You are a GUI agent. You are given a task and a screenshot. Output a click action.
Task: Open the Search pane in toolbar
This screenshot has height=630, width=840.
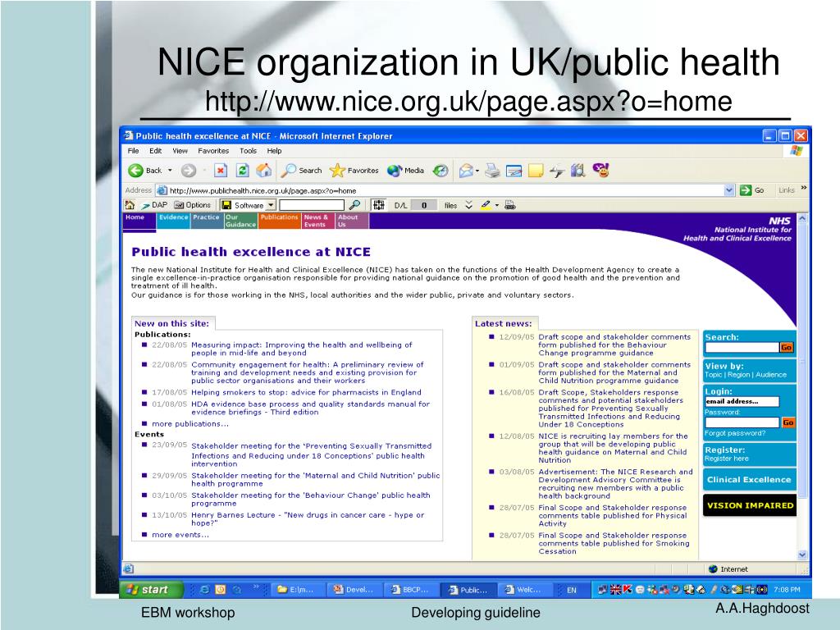click(x=302, y=171)
